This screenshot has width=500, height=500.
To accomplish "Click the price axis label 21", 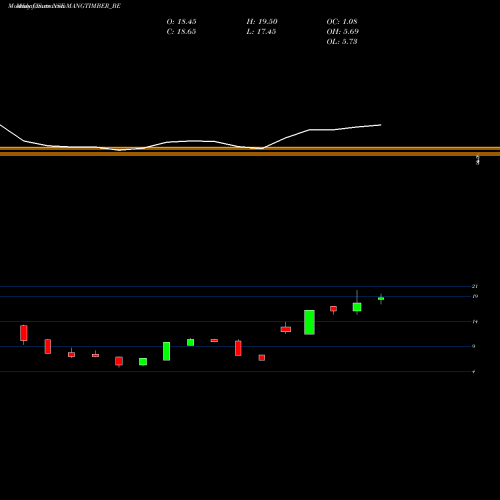I will pos(475,286).
